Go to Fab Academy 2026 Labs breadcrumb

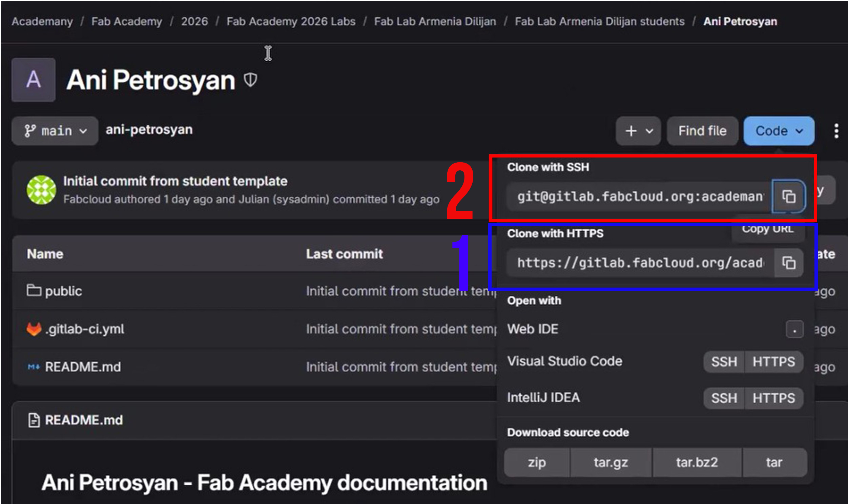(x=291, y=21)
